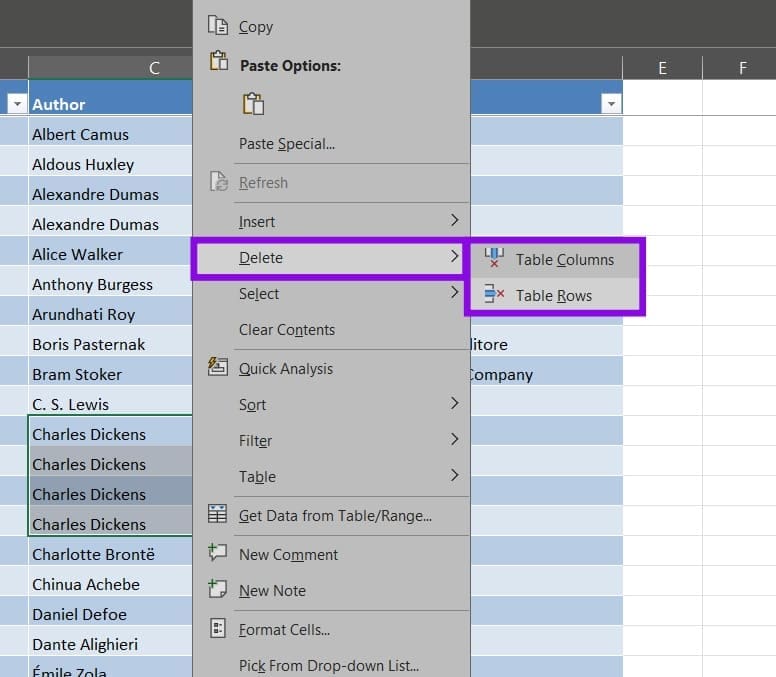
Task: Select the Charlotte Brontë cell
Action: pos(110,551)
